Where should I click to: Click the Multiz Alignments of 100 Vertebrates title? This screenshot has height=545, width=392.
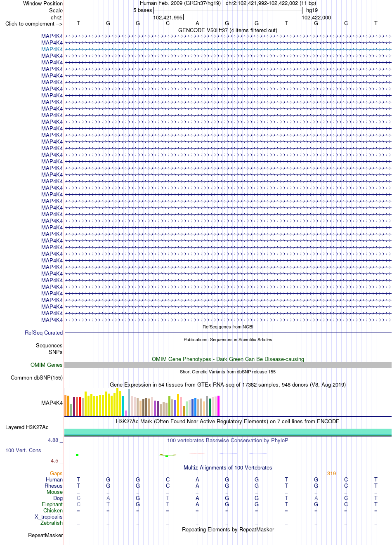228,467
